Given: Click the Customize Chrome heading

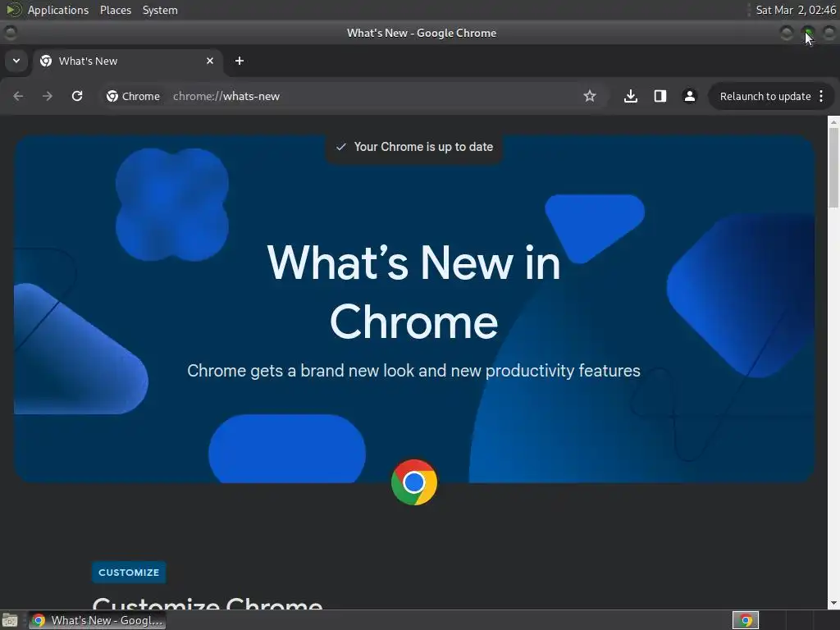Looking at the screenshot, I should (x=208, y=603).
